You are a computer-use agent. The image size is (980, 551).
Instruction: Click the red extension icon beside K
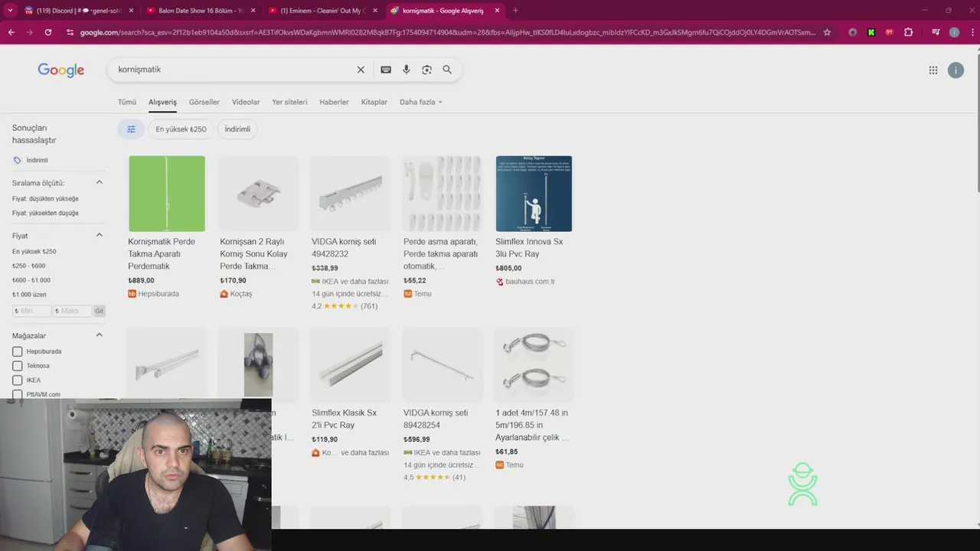[x=890, y=32]
